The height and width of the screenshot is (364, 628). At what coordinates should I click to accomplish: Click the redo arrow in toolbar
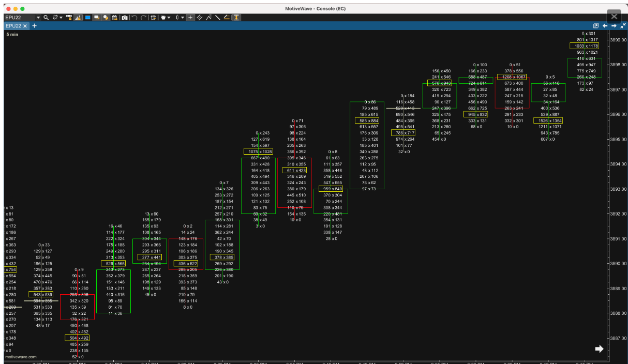pyautogui.click(x=144, y=18)
